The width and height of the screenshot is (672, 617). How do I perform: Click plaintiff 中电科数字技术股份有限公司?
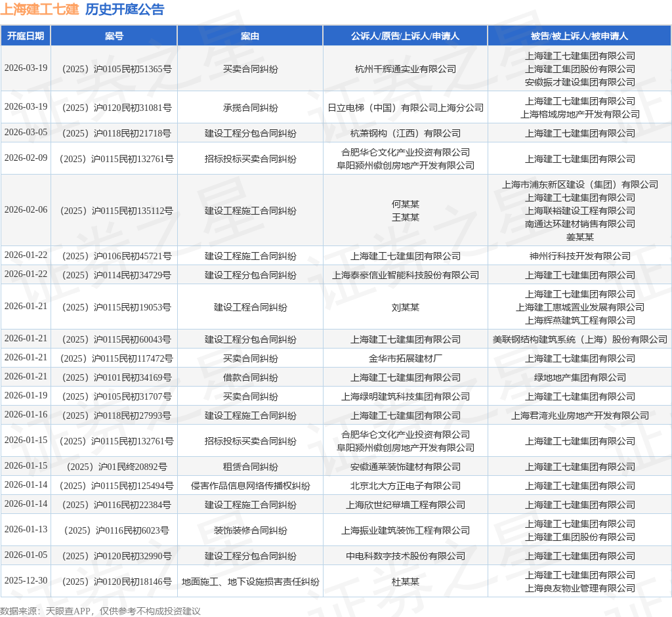pyautogui.click(x=406, y=556)
